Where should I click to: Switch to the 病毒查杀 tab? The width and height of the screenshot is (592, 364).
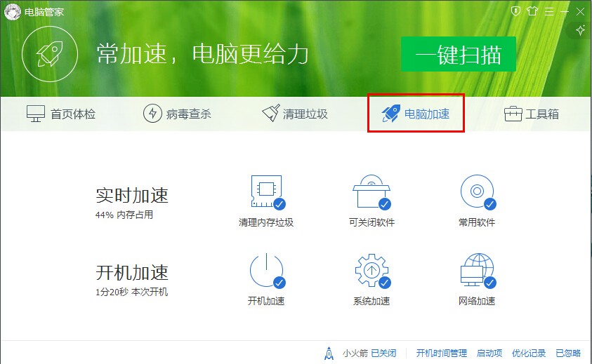[x=177, y=114]
